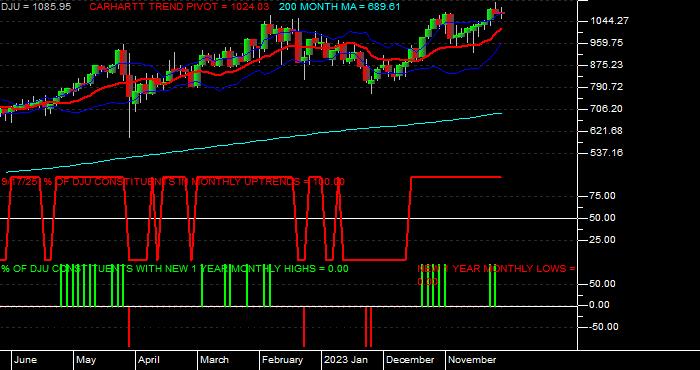The image size is (700, 370).
Task: Select the Carhartt Trend Pivot = 1024.03 label
Action: [179, 7]
